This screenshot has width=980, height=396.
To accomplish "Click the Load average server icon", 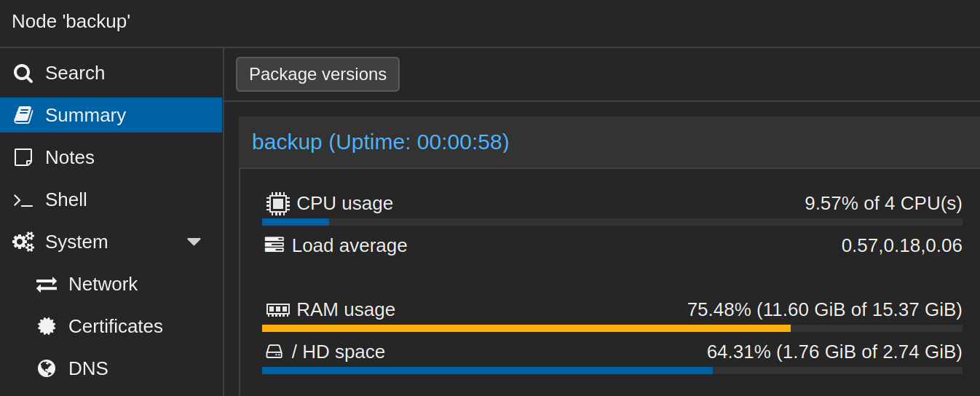I will tap(274, 245).
